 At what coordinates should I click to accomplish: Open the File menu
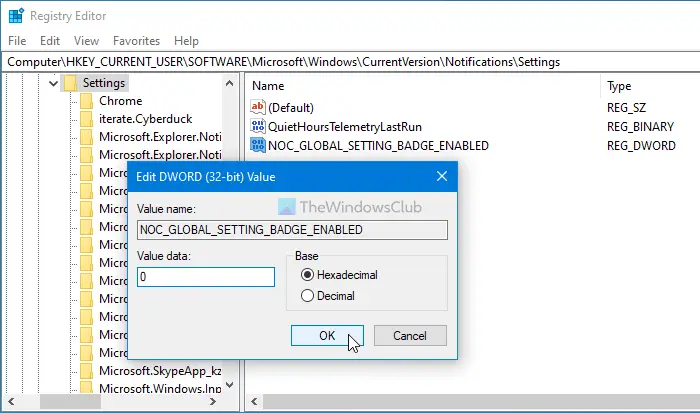click(17, 41)
